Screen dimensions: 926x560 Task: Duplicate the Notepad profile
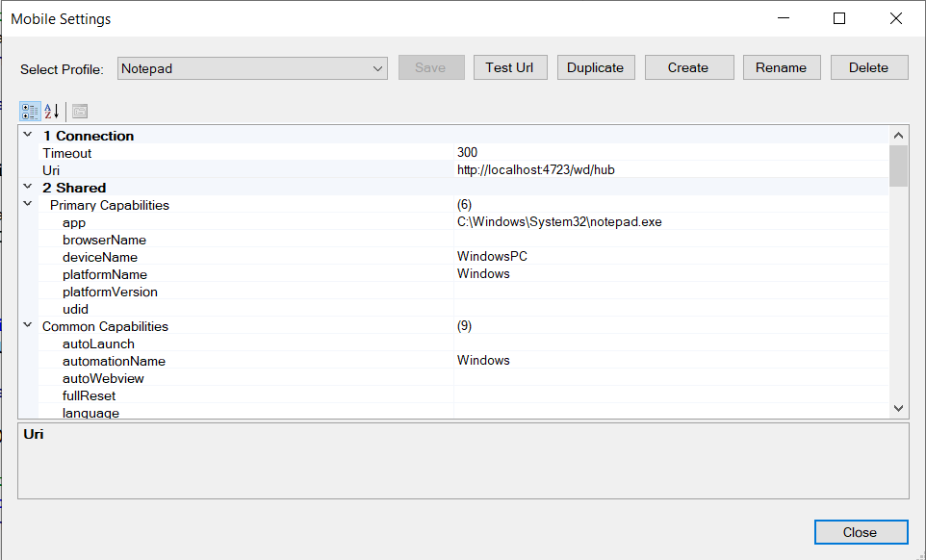[x=596, y=67]
